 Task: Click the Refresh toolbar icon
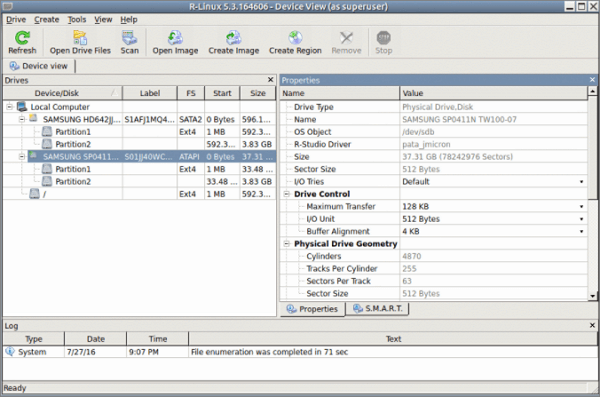pos(22,38)
